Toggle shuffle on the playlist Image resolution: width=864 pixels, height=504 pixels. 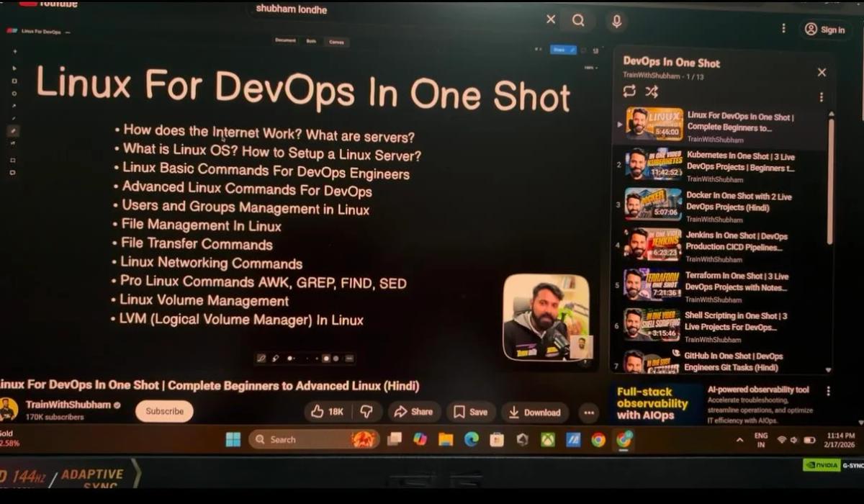coord(652,91)
